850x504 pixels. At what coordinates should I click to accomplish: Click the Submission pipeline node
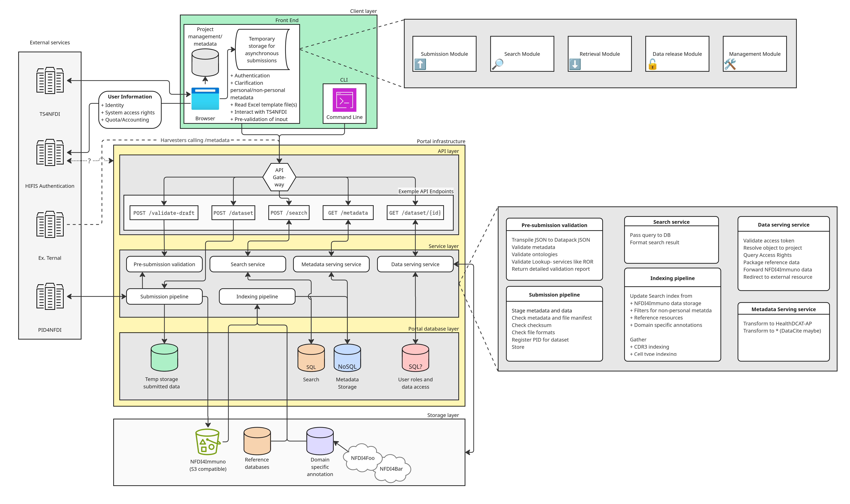click(164, 296)
